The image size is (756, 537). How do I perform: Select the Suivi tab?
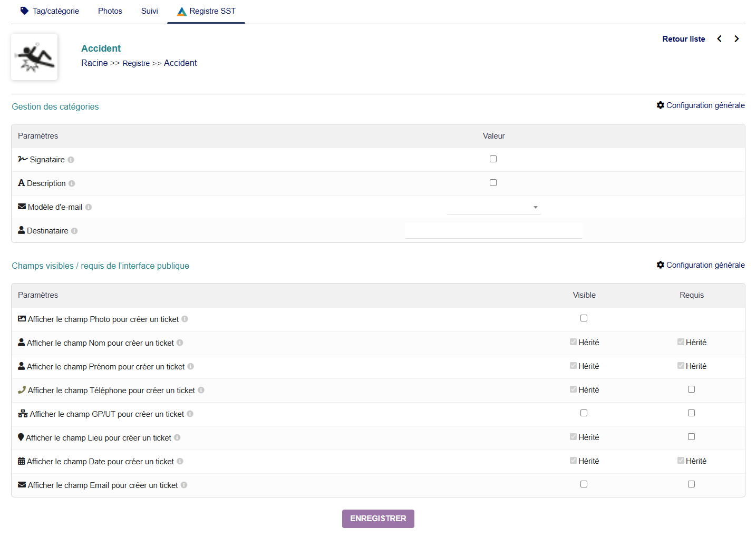coord(150,11)
